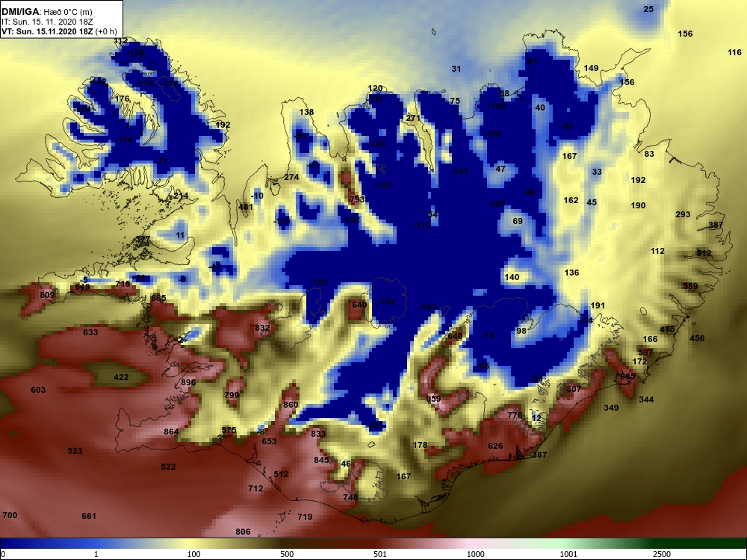Click the legend label '1000'
This screenshot has width=747, height=560.
coord(475,554)
